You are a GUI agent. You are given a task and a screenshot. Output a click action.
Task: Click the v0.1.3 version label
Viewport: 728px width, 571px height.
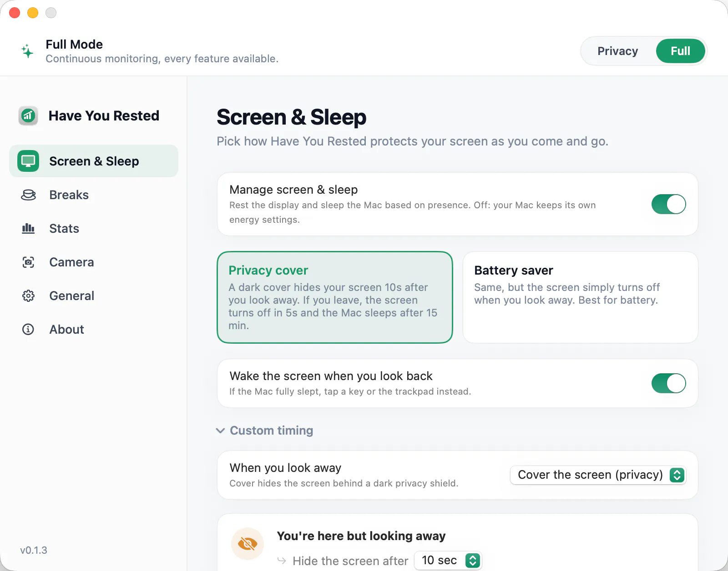tap(34, 550)
